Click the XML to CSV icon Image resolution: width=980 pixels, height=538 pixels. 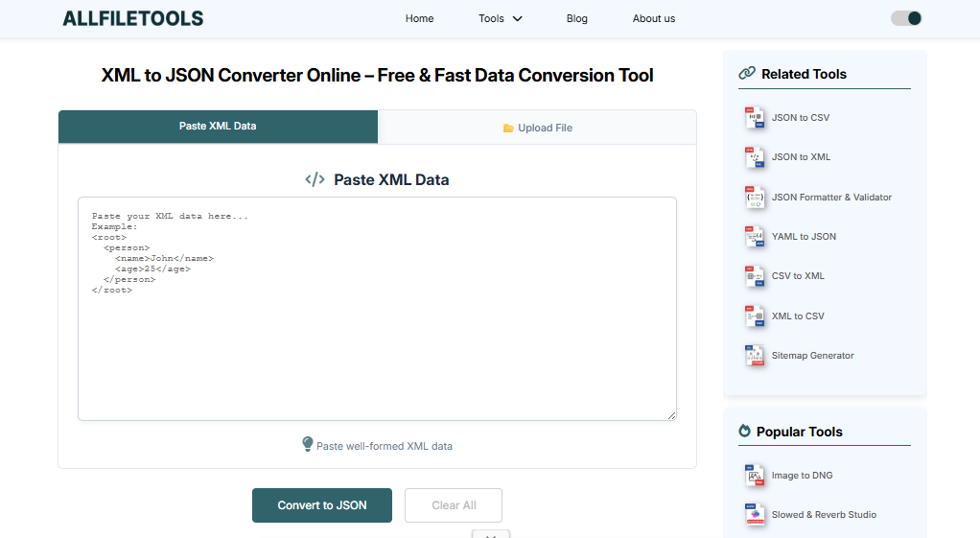pyautogui.click(x=755, y=316)
